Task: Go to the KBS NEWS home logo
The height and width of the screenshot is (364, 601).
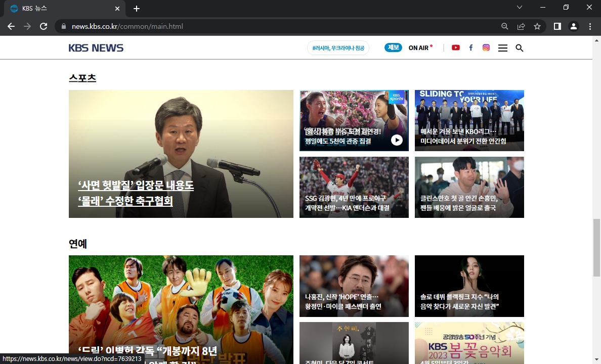Action: coord(96,48)
